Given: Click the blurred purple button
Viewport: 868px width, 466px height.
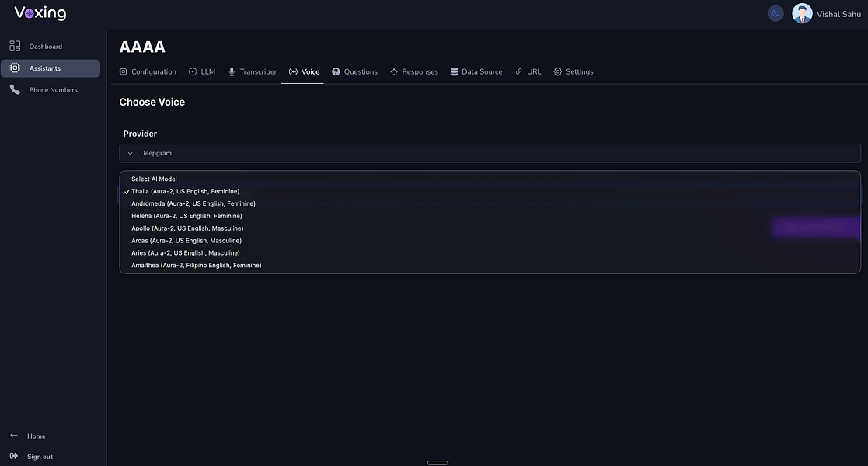Looking at the screenshot, I should pyautogui.click(x=816, y=228).
